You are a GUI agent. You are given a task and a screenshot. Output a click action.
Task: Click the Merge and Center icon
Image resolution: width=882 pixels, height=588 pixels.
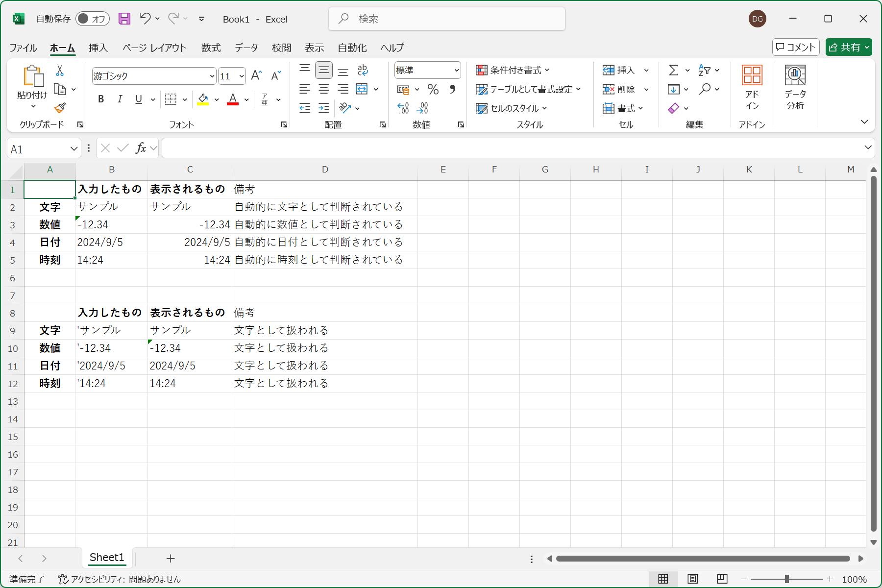(362, 89)
